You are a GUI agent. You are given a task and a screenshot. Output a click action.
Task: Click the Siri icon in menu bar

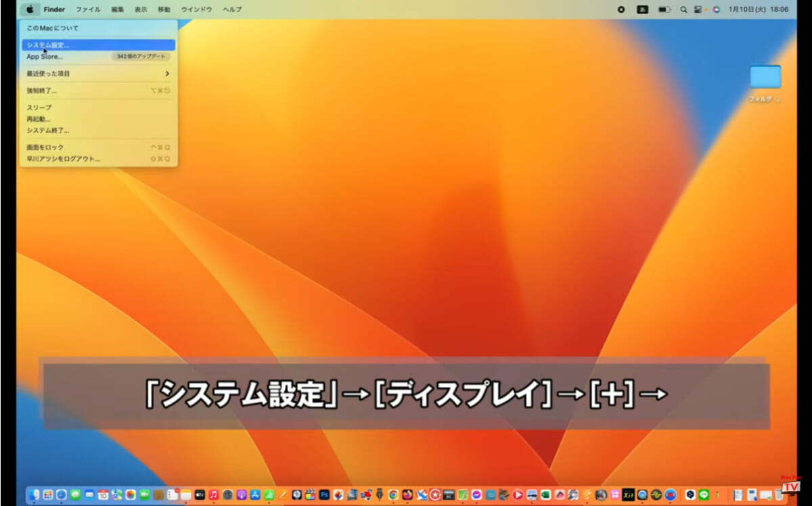[716, 9]
